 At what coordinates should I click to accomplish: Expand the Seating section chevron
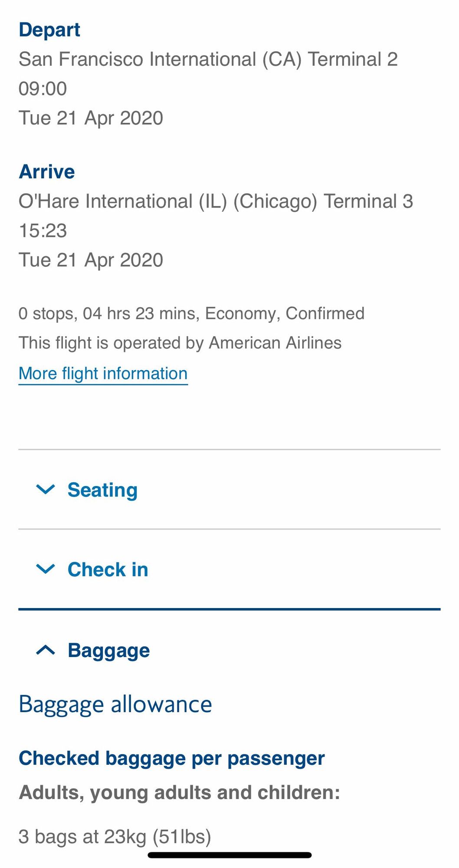click(46, 490)
